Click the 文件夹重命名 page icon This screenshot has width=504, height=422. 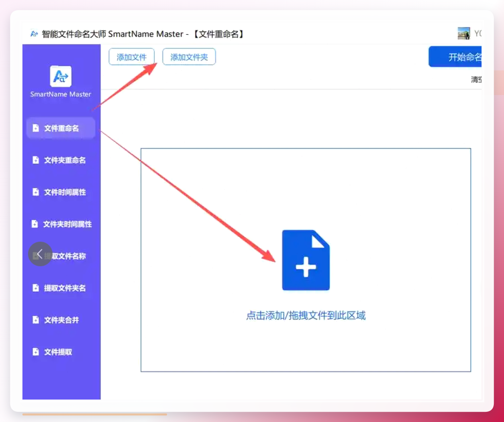point(36,160)
